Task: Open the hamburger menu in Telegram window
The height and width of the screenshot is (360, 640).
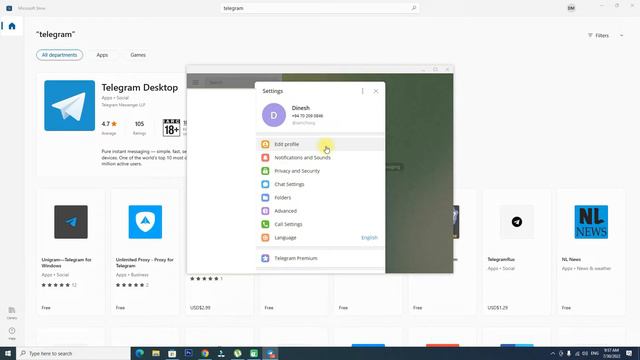Action: tap(196, 82)
